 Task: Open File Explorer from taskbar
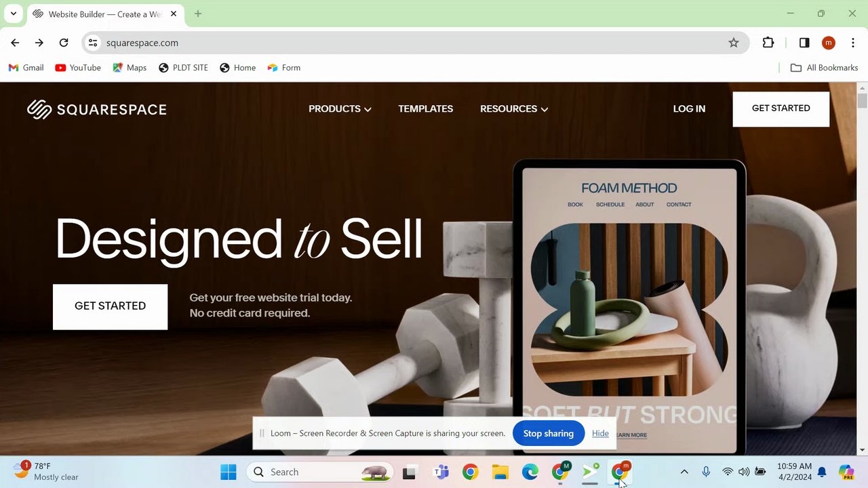click(500, 472)
